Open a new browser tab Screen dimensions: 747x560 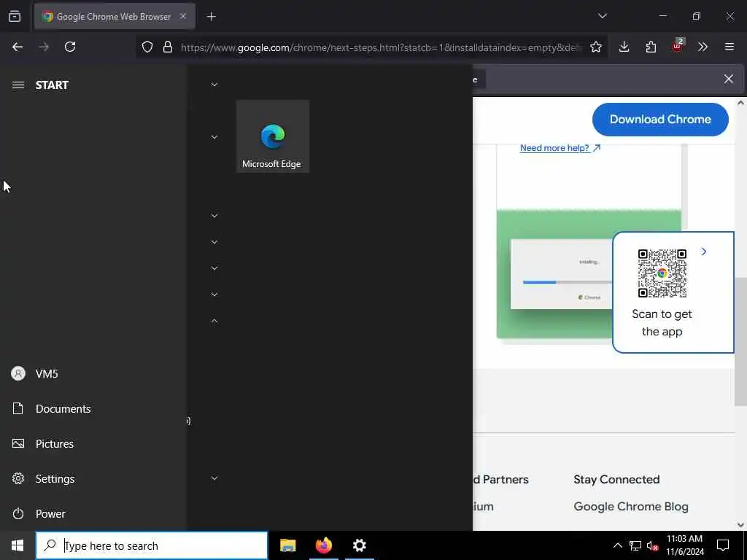(211, 17)
